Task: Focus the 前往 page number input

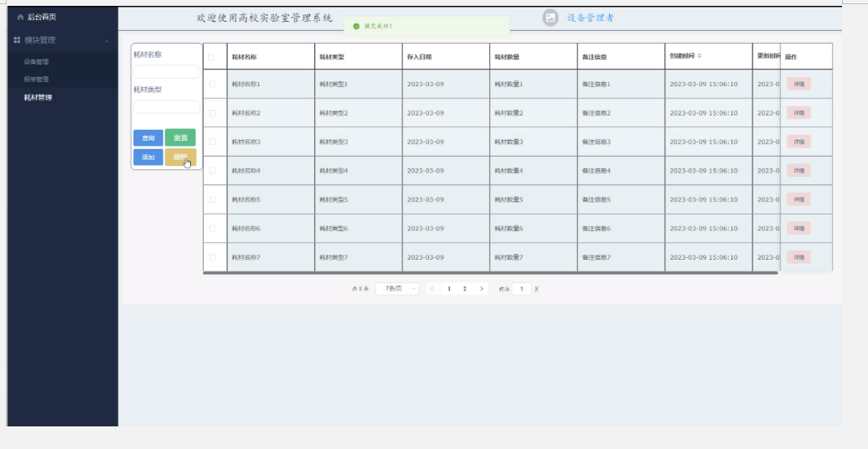Action: coord(521,289)
